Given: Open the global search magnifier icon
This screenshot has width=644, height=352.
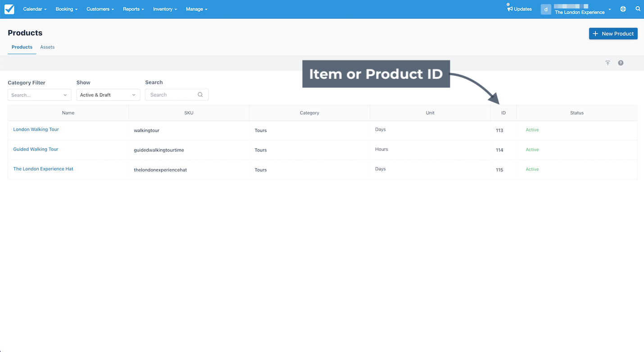Looking at the screenshot, I should (x=638, y=9).
